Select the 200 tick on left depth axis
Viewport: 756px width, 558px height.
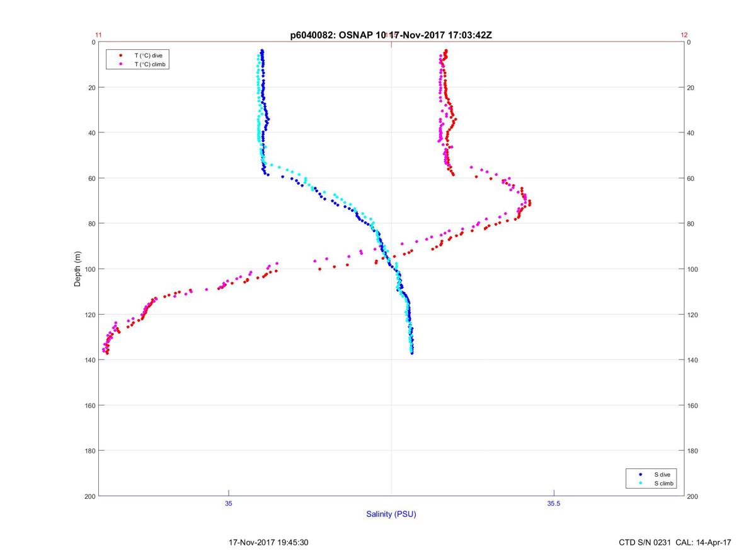coord(90,496)
